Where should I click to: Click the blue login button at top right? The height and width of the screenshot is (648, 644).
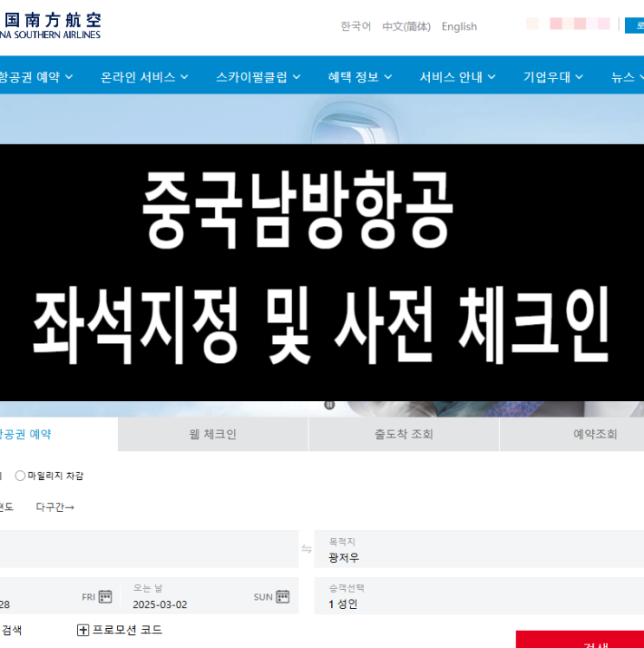(x=634, y=26)
